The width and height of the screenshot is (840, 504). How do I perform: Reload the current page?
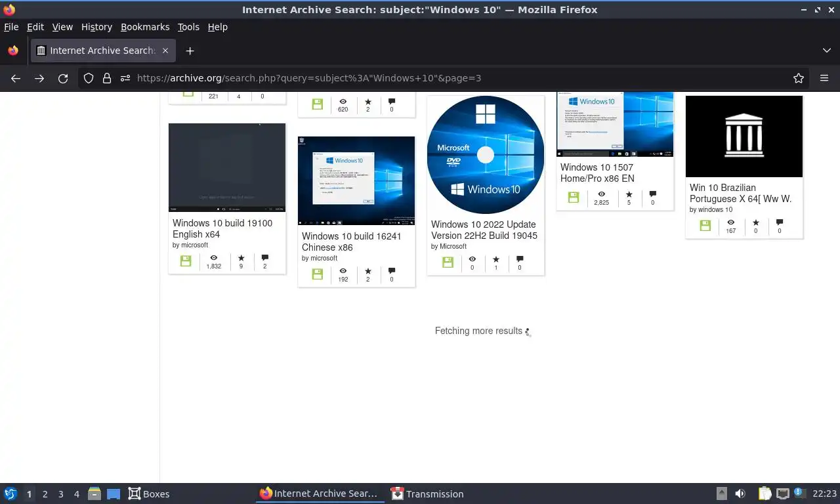63,78
